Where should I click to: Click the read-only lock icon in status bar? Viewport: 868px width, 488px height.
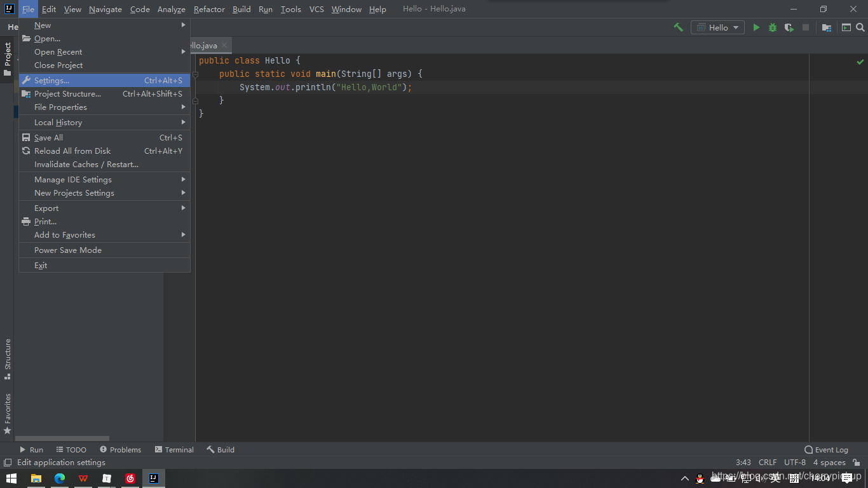857,463
